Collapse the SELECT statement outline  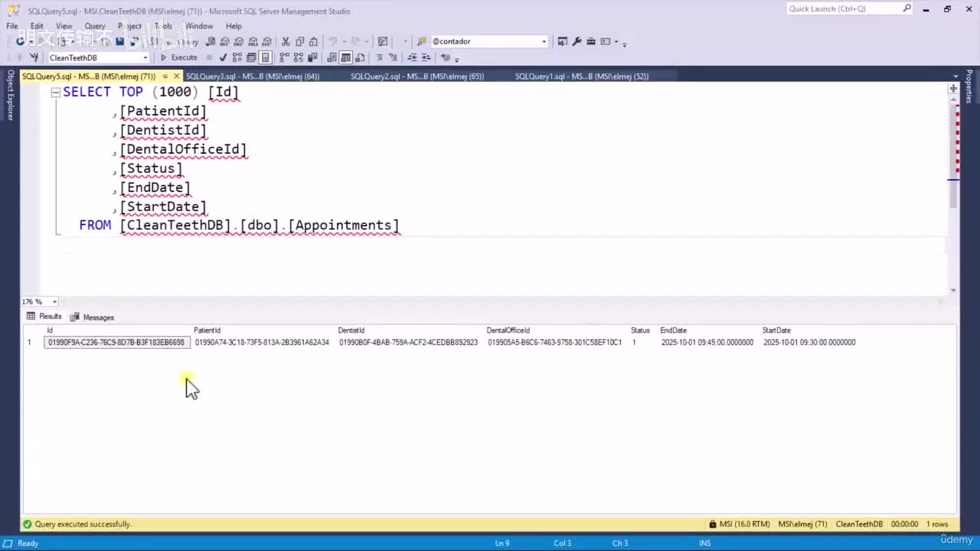pos(55,93)
